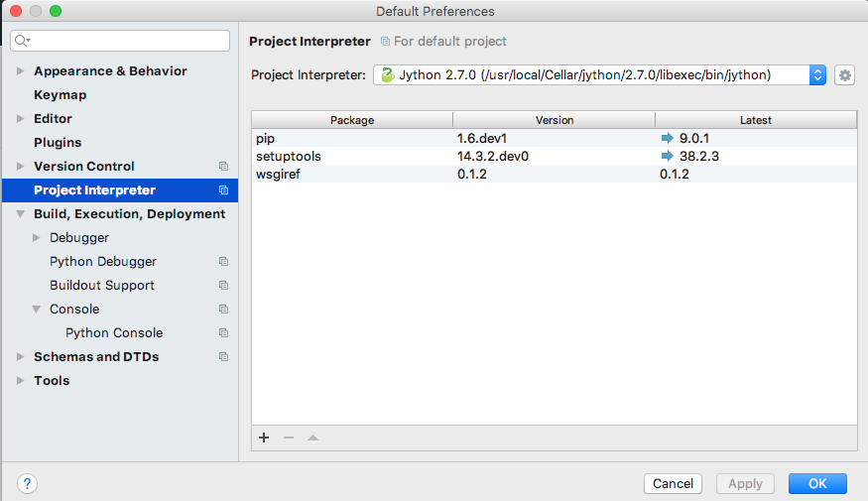Viewport: 868px width, 501px height.
Task: Open Python Debugger settings
Action: pyautogui.click(x=103, y=261)
